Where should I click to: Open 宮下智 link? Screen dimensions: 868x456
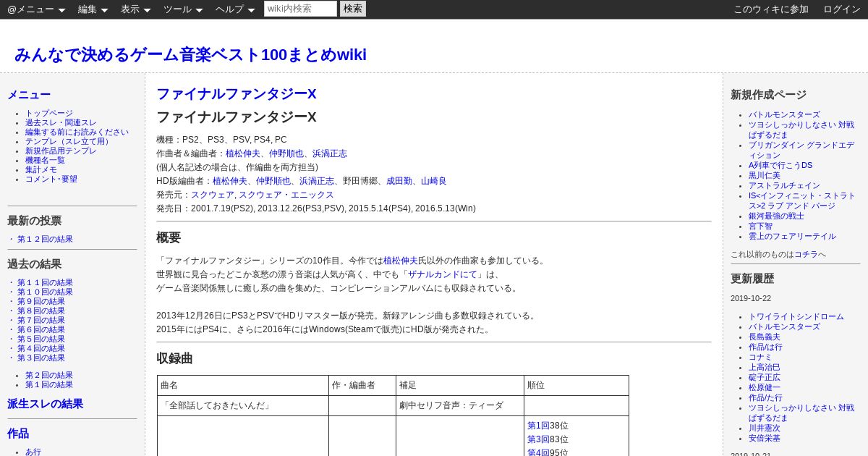point(760,227)
